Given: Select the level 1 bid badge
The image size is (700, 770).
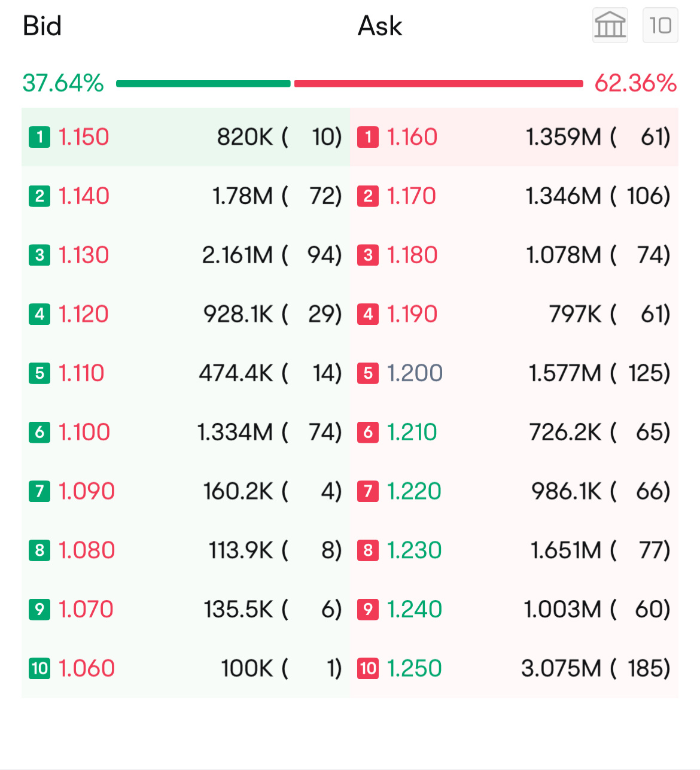Looking at the screenshot, I should 39,137.
